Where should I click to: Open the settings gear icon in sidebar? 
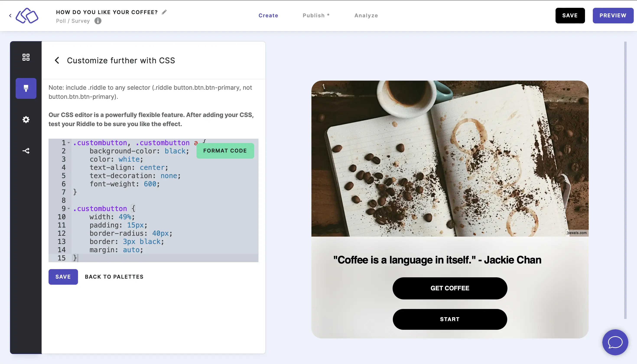[26, 119]
